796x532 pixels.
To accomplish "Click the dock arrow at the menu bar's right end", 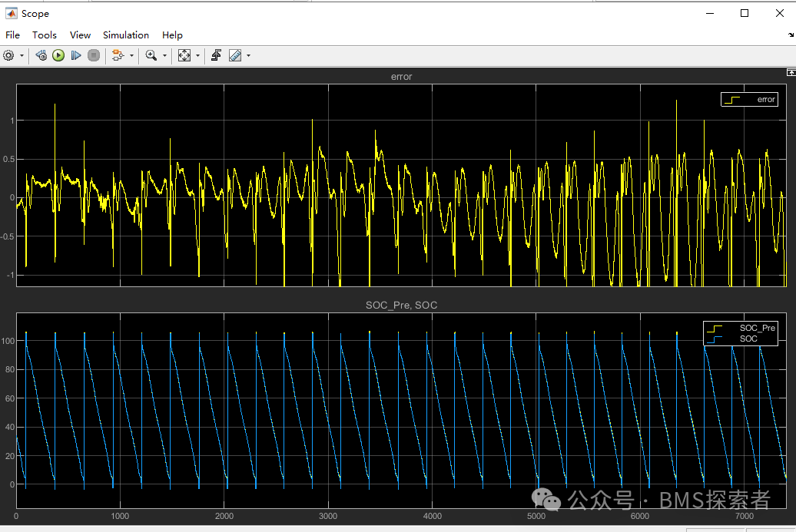I will click(791, 35).
